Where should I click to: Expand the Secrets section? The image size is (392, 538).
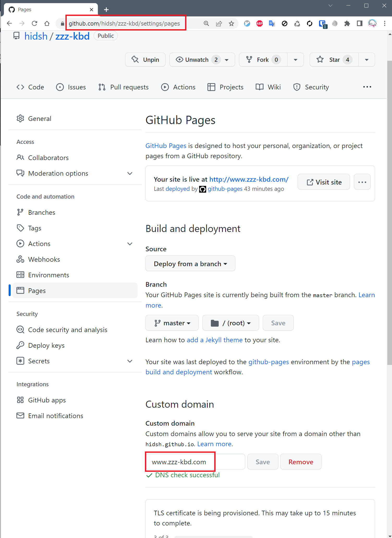(75, 361)
